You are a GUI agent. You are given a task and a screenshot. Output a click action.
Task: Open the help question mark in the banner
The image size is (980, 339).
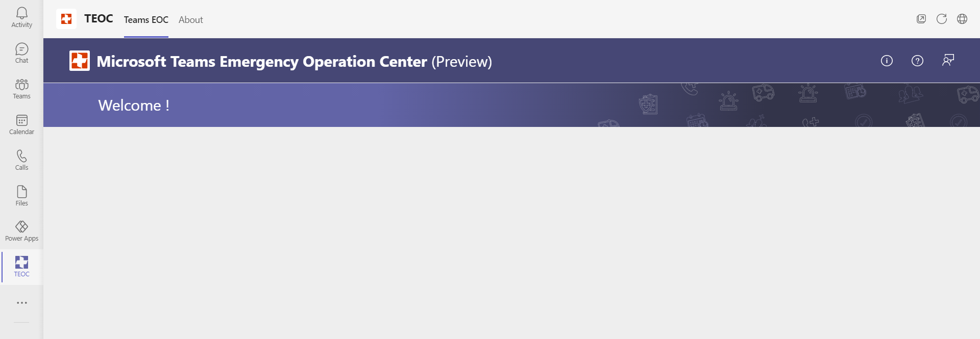[918, 61]
